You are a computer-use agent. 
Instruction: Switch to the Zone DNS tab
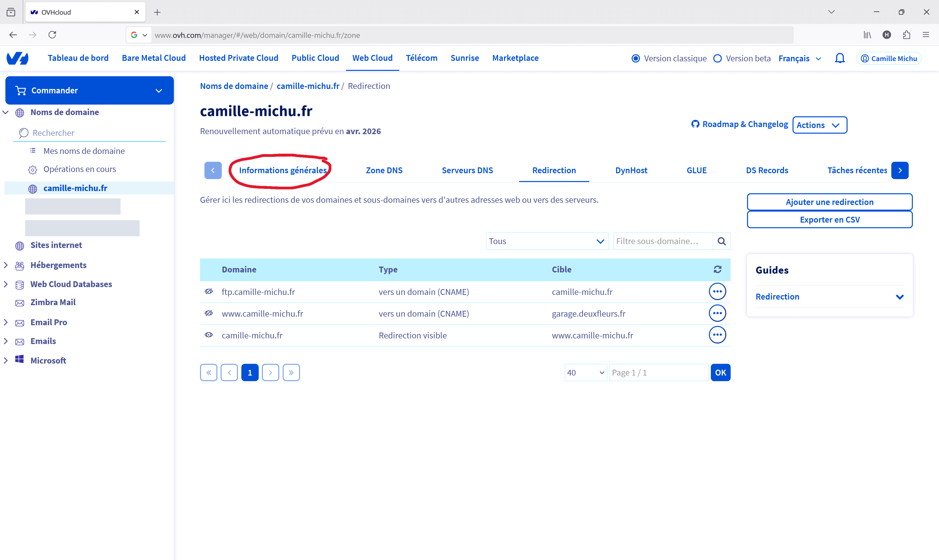tap(384, 171)
